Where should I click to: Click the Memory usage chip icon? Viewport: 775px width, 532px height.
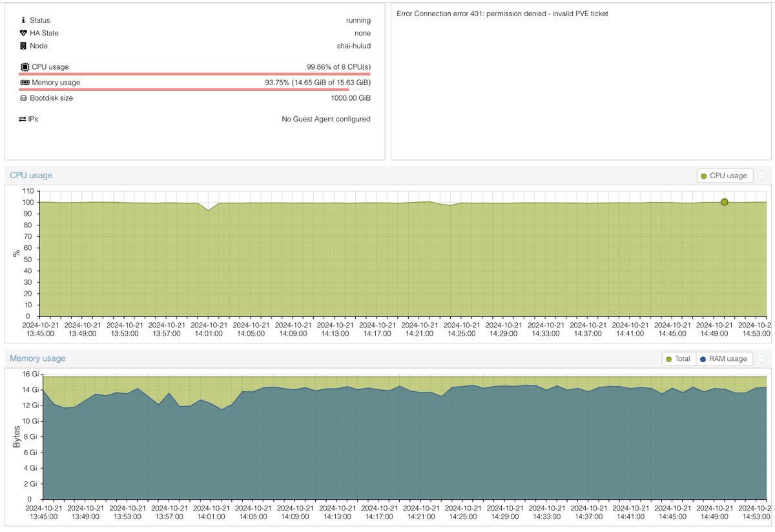[25, 83]
